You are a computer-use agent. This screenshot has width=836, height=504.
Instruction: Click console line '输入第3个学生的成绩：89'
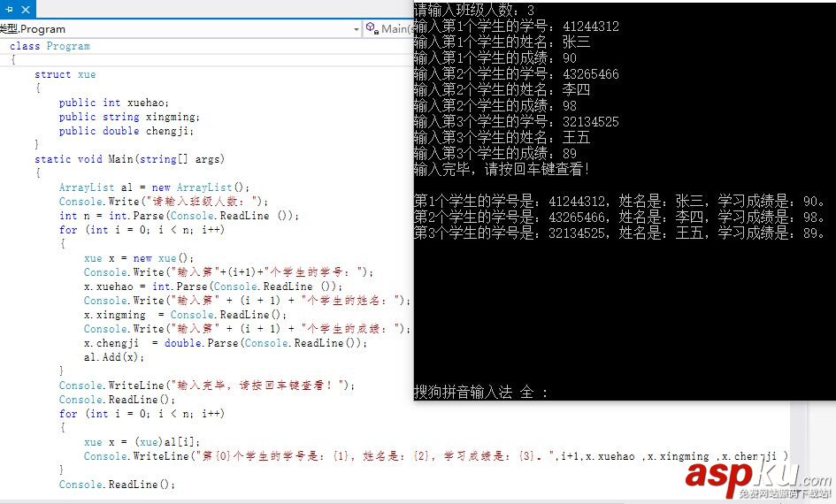pos(495,154)
